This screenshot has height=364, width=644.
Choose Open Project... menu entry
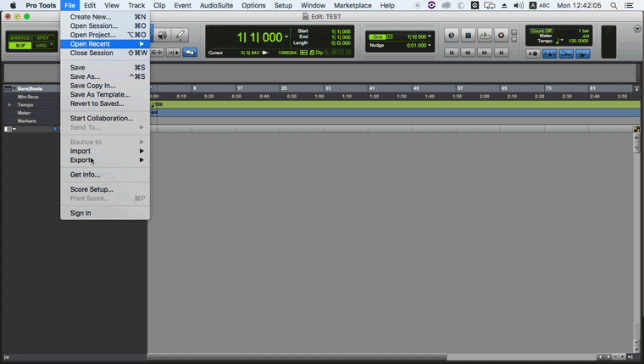tap(105, 35)
